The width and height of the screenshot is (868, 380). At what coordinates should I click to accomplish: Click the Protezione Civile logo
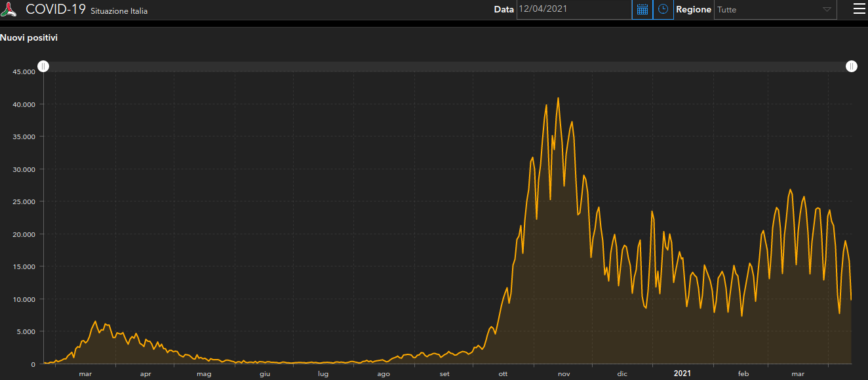pos(9,10)
